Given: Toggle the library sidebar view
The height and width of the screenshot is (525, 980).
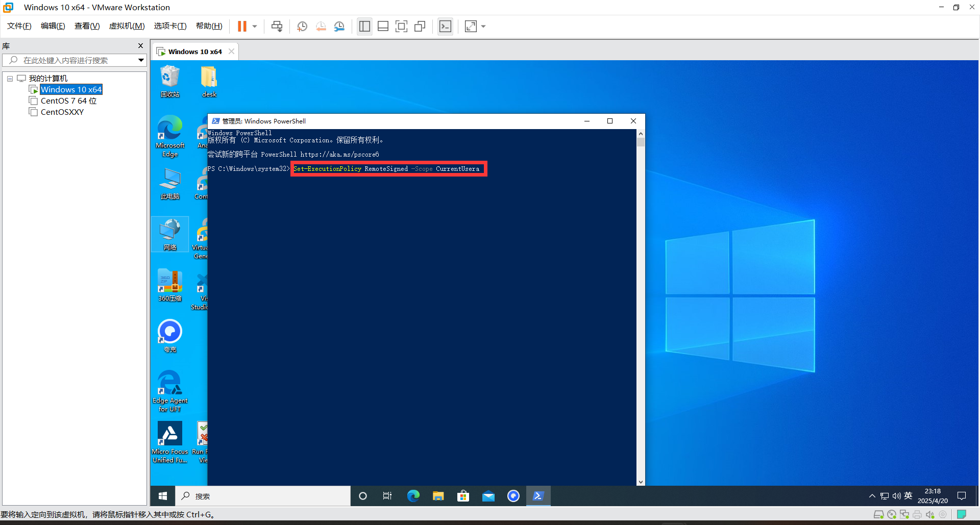Looking at the screenshot, I should click(x=364, y=26).
